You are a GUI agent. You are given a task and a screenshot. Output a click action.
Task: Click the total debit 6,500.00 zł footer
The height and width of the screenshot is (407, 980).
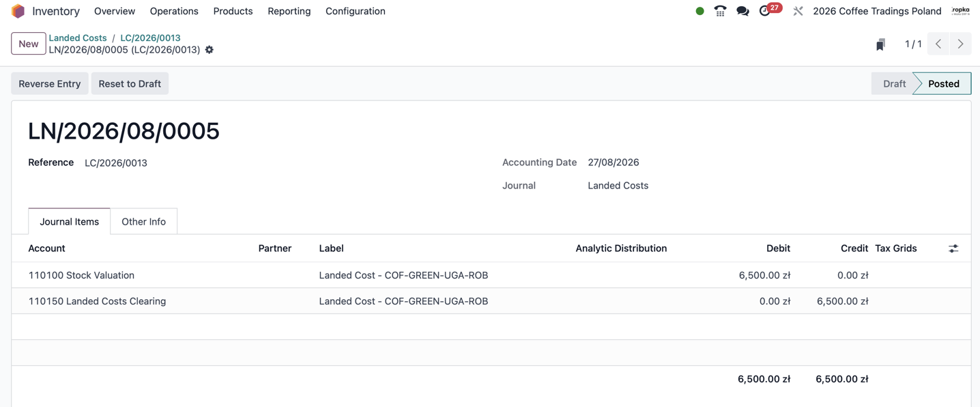tap(764, 379)
